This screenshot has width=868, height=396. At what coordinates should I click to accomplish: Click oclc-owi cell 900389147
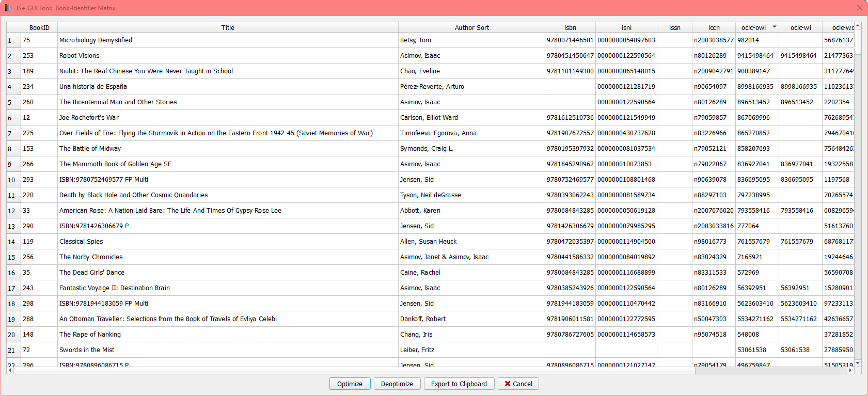757,71
